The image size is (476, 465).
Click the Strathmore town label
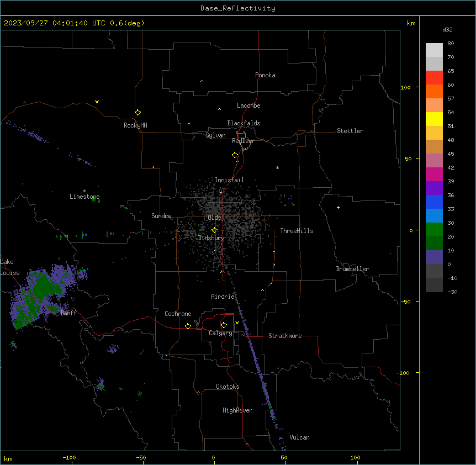click(x=285, y=336)
